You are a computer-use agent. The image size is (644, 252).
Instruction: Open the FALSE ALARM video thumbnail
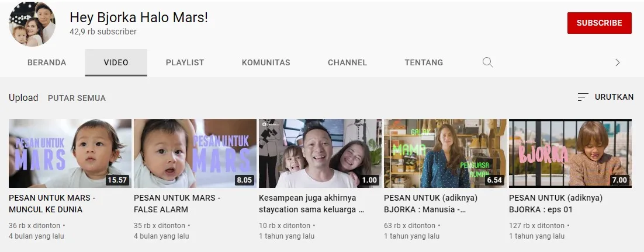point(195,153)
